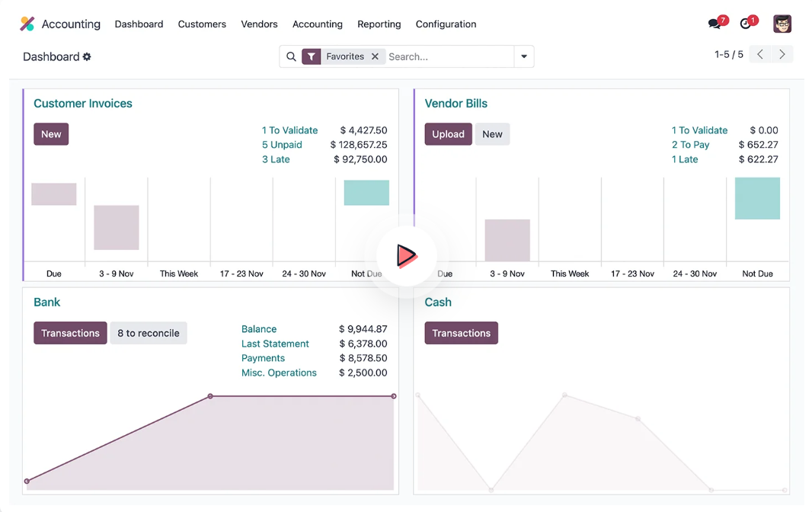Open the Configuration menu
Image resolution: width=812 pixels, height=512 pixels.
coord(446,24)
